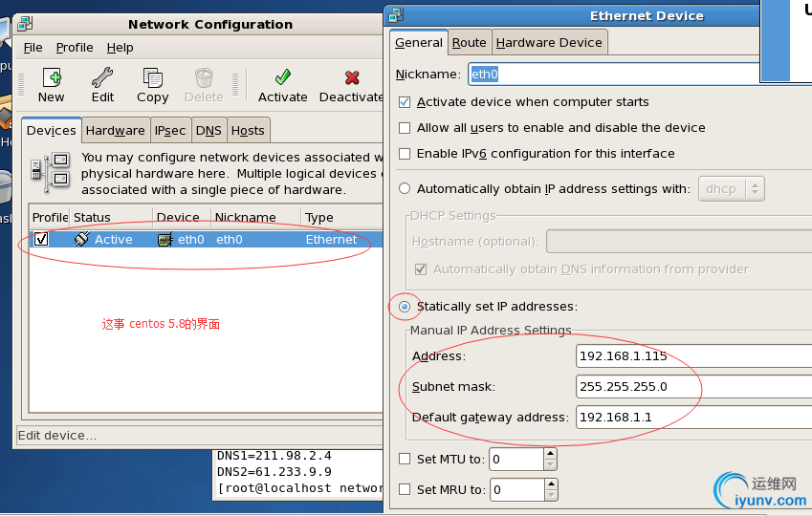Click the MTU value field
Screen dimensions: 812x516
(516, 459)
